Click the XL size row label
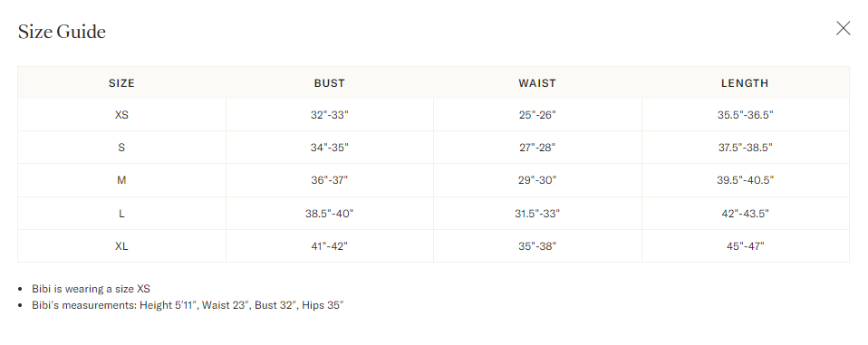 [x=121, y=246]
